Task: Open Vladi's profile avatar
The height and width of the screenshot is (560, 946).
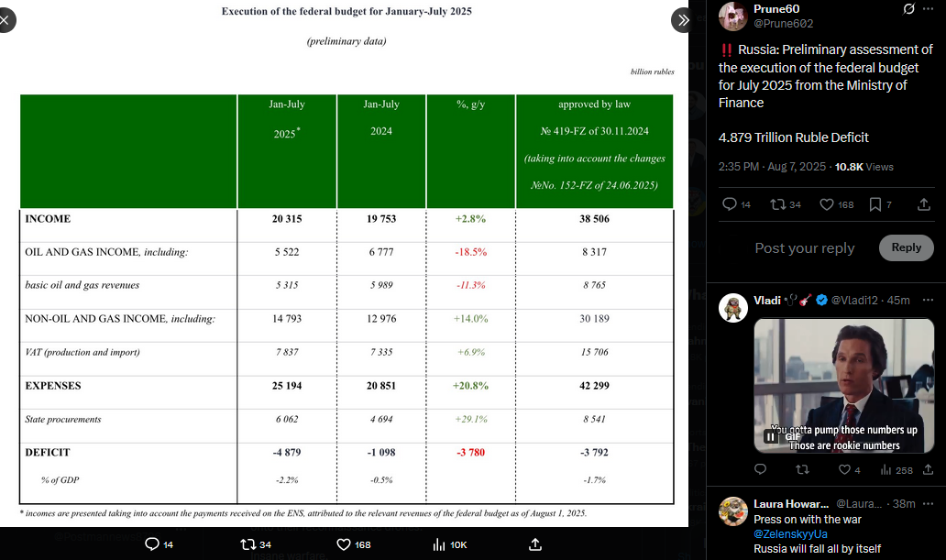Action: coord(733,308)
